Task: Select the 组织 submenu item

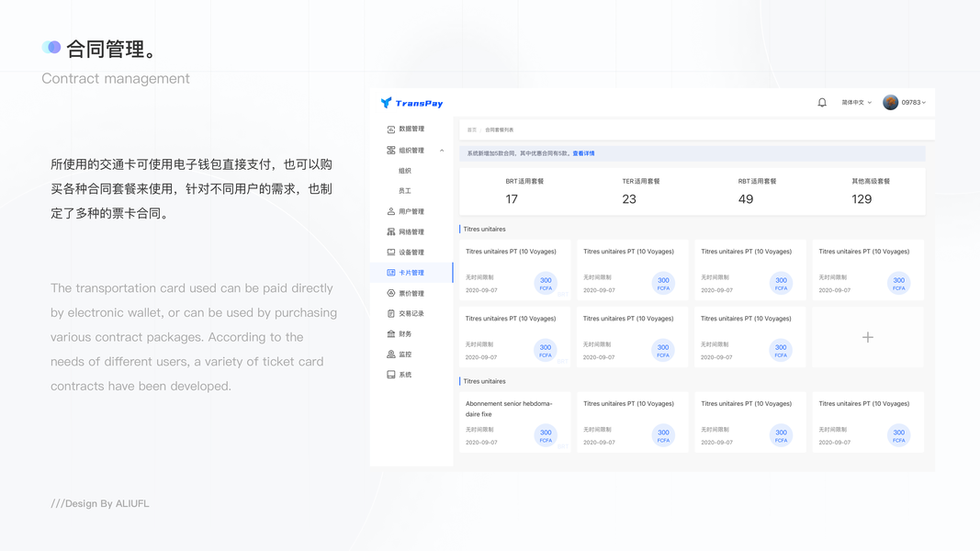Action: (405, 171)
